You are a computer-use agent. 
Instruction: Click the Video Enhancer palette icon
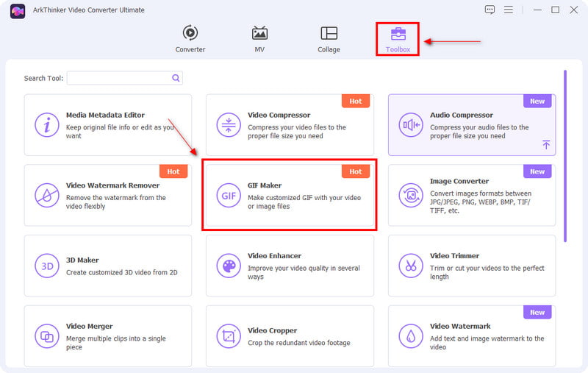pyautogui.click(x=229, y=266)
